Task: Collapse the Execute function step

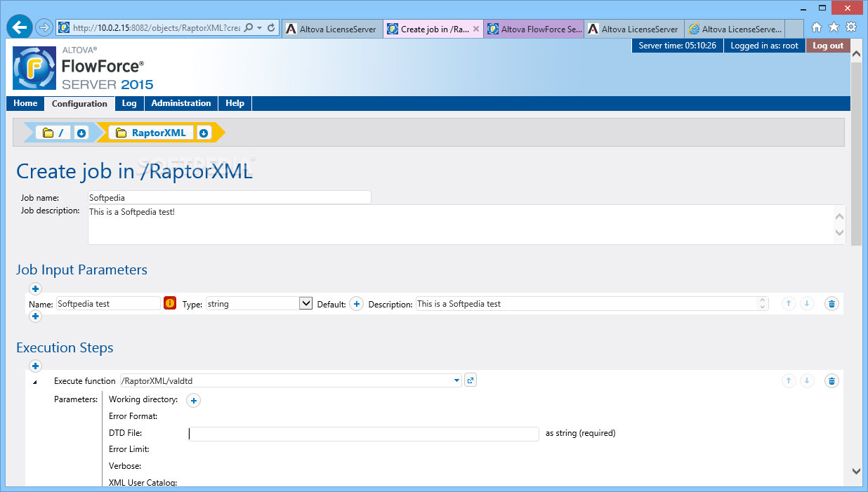Action: click(x=34, y=382)
